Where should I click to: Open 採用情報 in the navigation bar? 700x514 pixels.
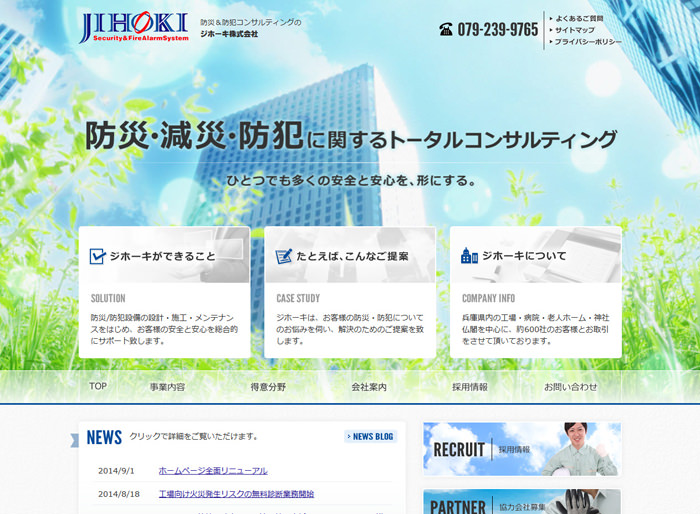tap(470, 387)
